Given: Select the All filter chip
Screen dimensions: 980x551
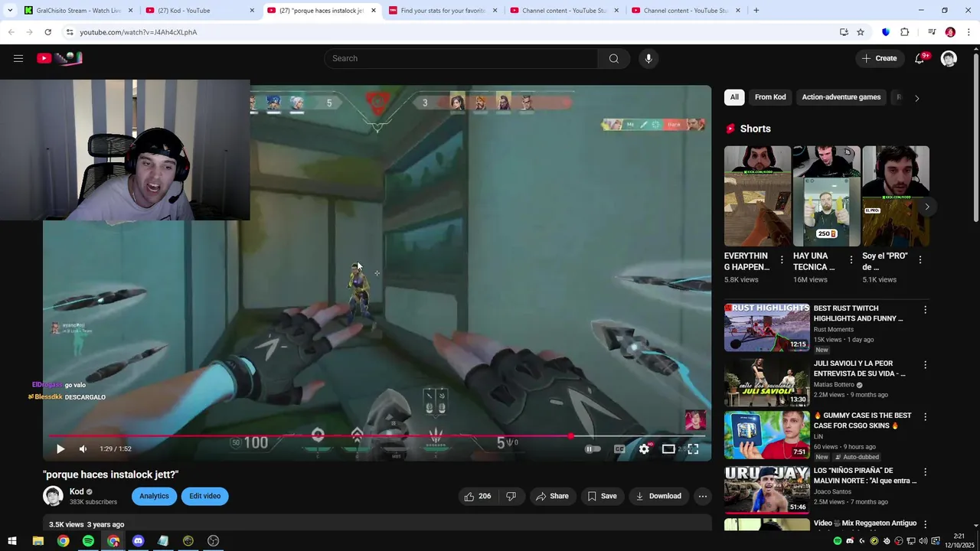Looking at the screenshot, I should click(x=734, y=97).
